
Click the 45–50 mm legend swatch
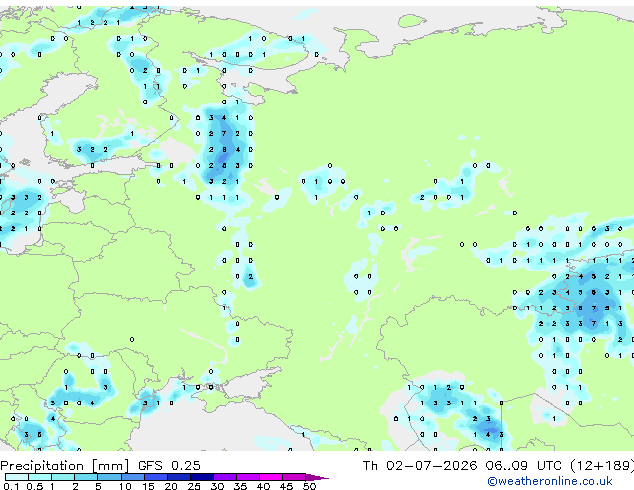coord(294,477)
